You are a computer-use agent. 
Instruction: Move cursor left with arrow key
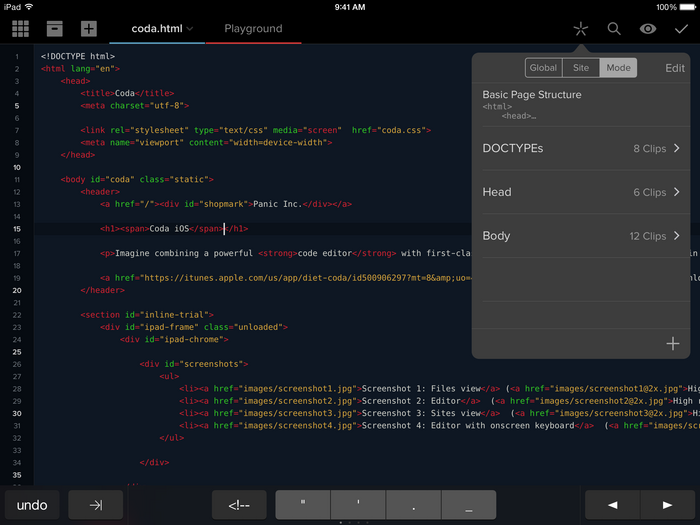click(x=612, y=505)
